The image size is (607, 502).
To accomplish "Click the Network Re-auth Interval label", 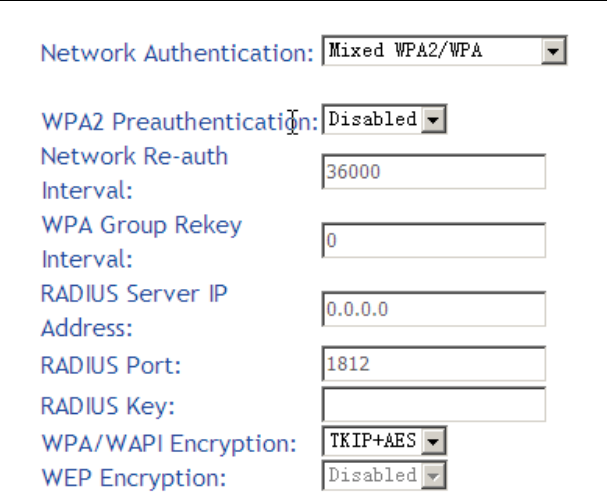I will click(x=134, y=173).
